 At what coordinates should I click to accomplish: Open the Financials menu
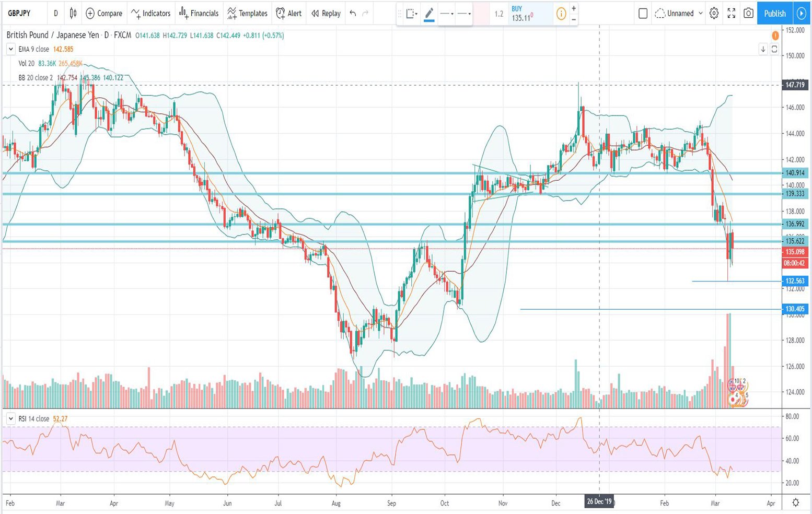point(199,13)
